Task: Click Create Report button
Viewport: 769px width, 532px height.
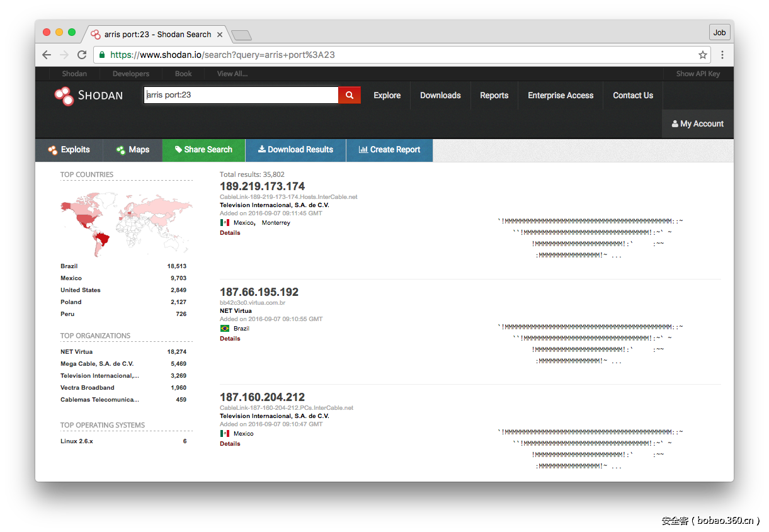Action: (x=389, y=150)
